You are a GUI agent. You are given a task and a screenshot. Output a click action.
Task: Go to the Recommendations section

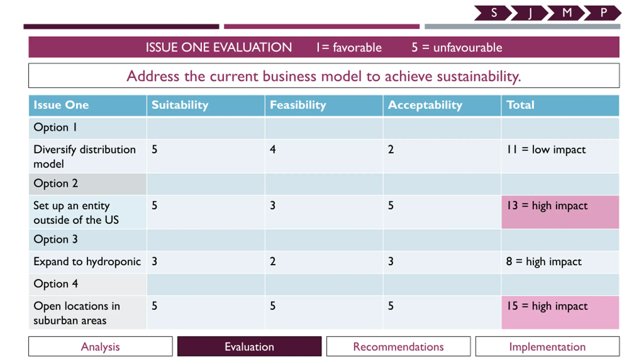pyautogui.click(x=398, y=346)
